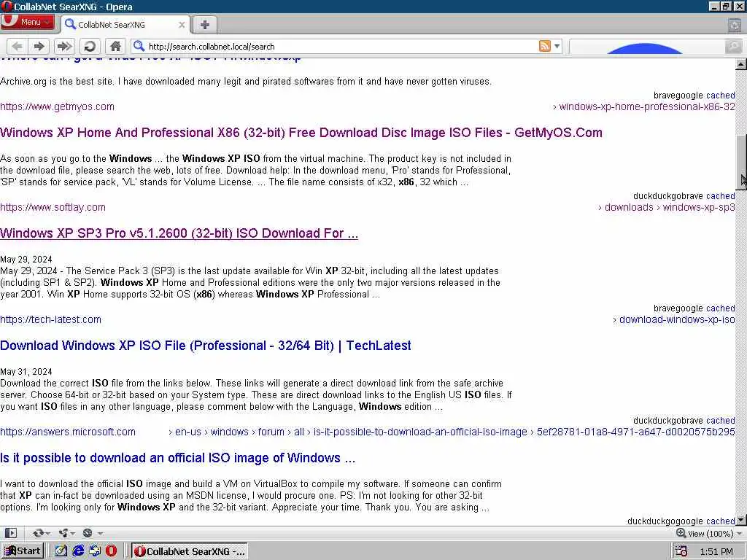
Task: Open the View (100%) zoom dropdown
Action: click(715, 533)
